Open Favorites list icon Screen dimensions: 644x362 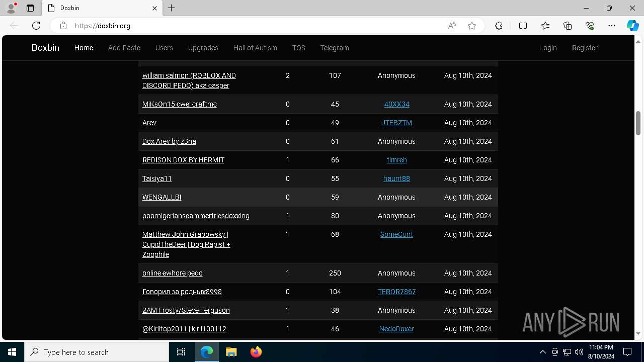(545, 26)
